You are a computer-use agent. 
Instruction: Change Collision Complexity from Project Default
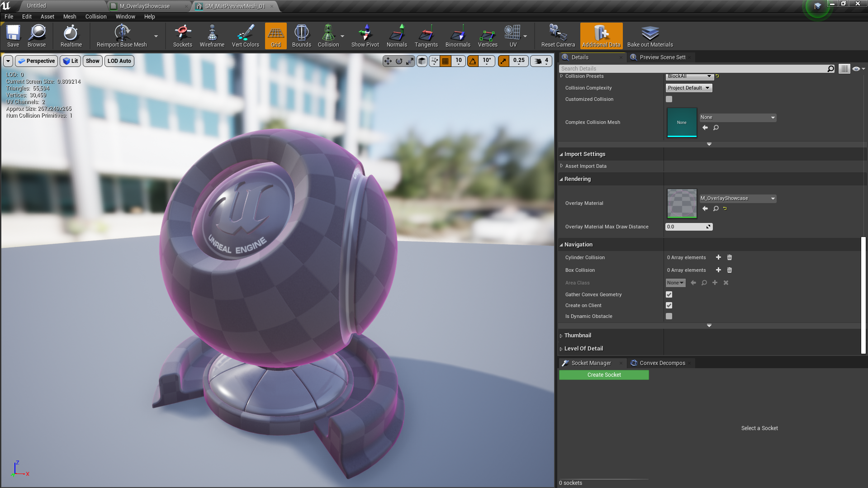click(x=688, y=88)
